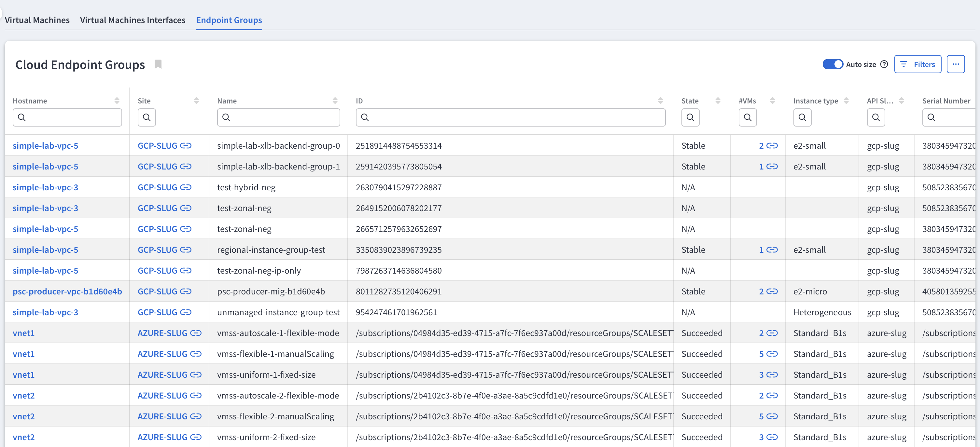
Task: Switch to Virtual Machines tab
Action: coord(37,20)
